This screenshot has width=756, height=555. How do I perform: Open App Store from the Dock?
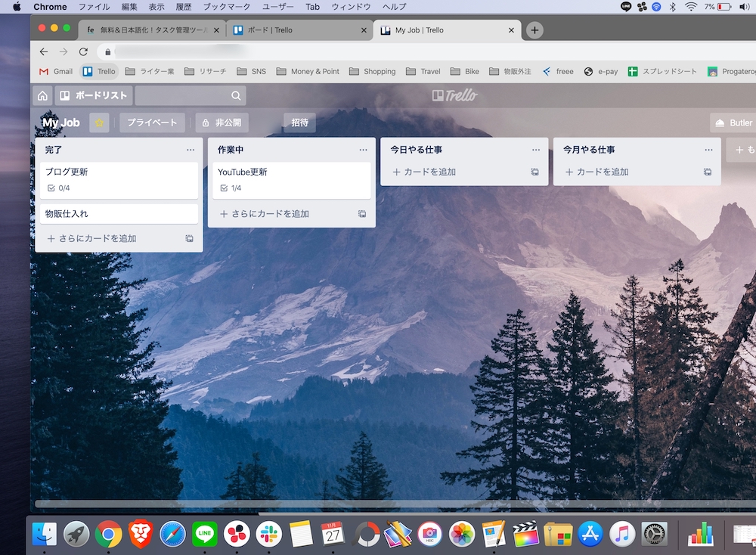pyautogui.click(x=590, y=535)
